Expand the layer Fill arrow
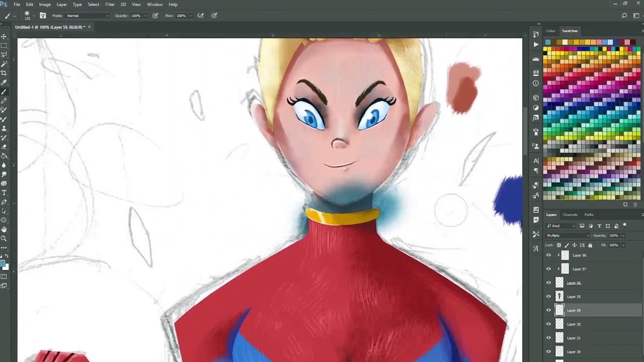 [623, 245]
